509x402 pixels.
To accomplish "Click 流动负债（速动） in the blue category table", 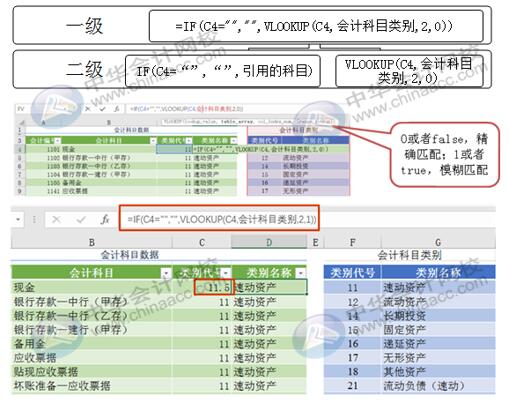I will [x=438, y=386].
